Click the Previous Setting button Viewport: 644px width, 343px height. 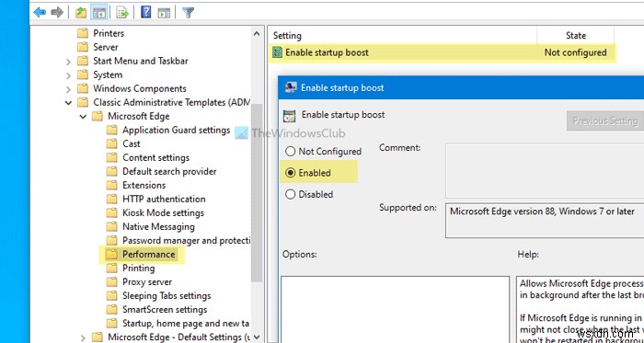[x=605, y=121]
